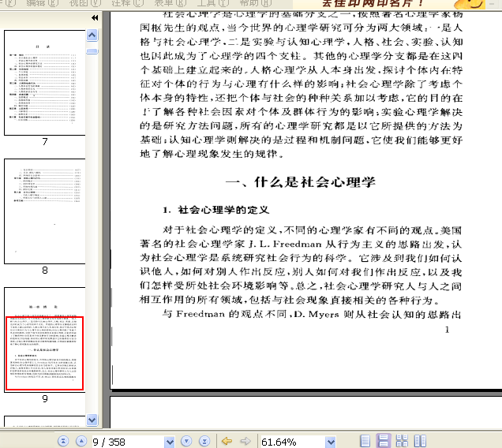
Task: Click thumbnail panel scroll-down arrow
Action: tap(92, 420)
